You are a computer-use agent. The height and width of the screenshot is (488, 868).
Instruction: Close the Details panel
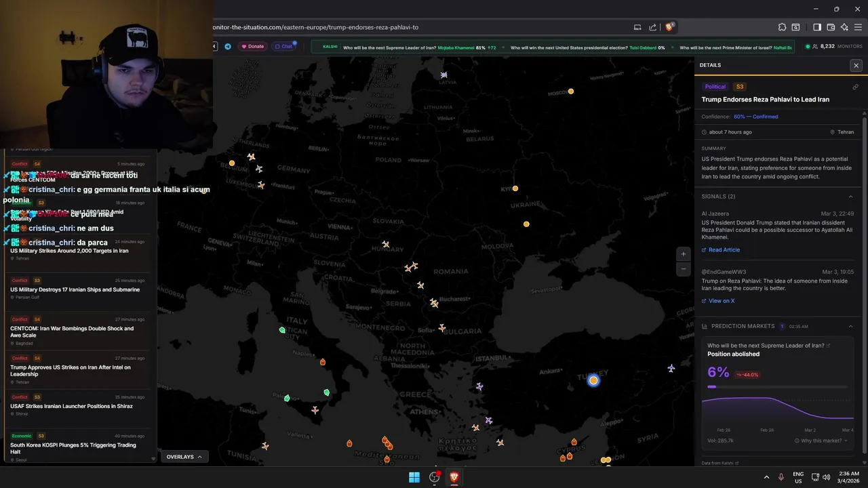tap(856, 66)
